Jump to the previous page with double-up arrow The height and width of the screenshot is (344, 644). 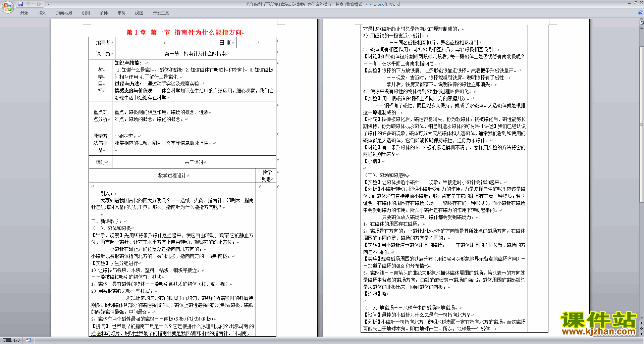pos(642,324)
